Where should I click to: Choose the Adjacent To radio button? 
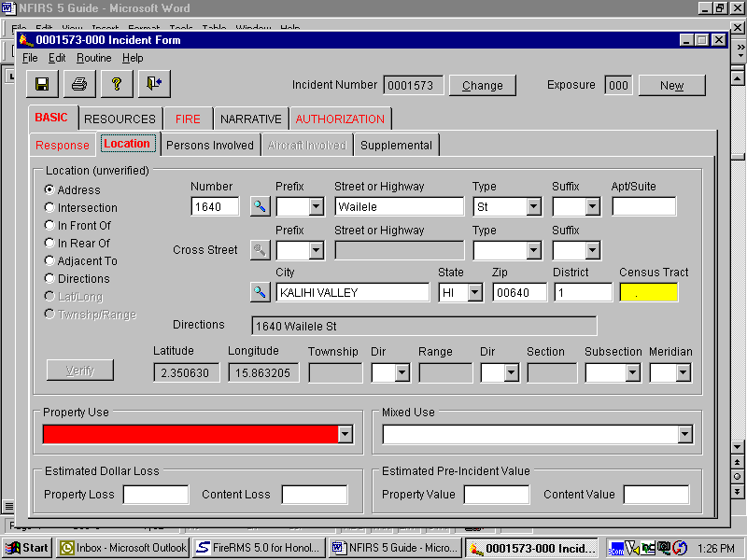[49, 261]
